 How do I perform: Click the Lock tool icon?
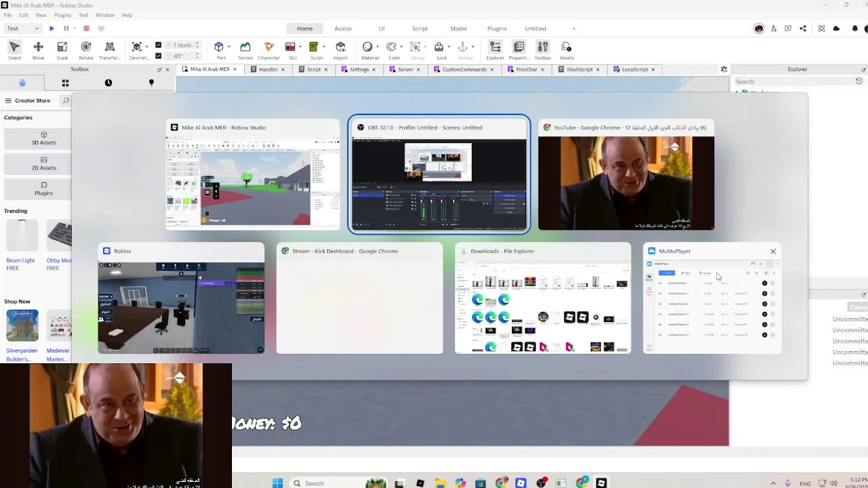(x=439, y=47)
